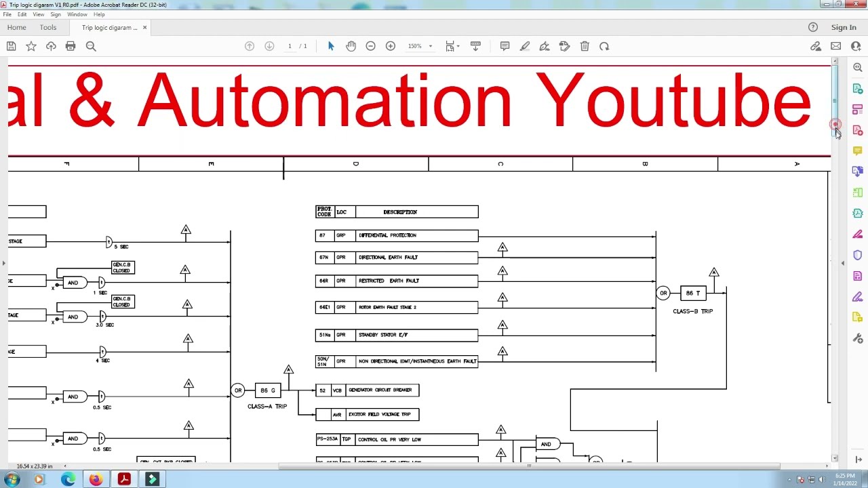Open Microsoft Edge from the taskbar
Viewport: 868px width, 488px height.
[x=68, y=480]
